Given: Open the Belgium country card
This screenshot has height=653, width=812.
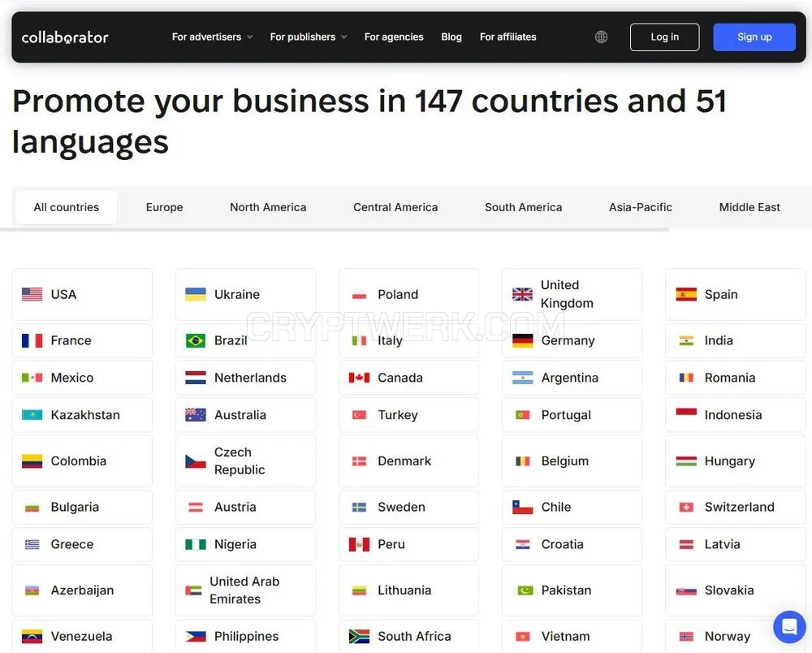Looking at the screenshot, I should click(x=572, y=461).
